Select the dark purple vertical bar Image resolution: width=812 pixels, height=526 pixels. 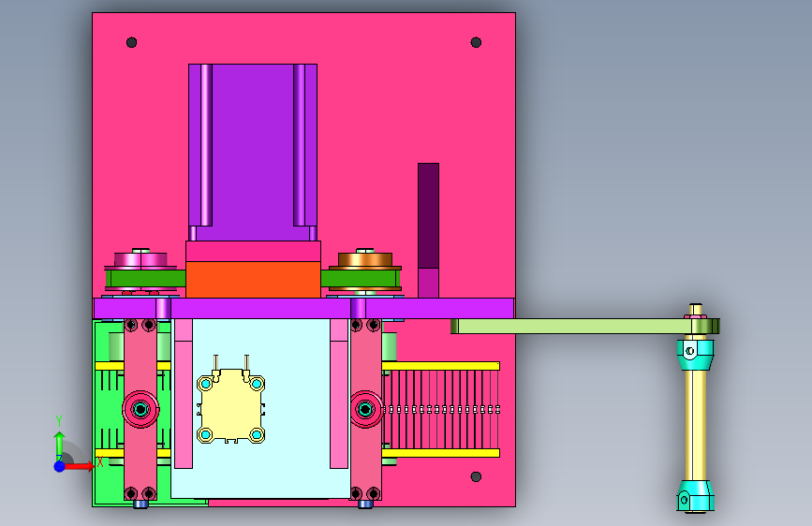[428, 215]
